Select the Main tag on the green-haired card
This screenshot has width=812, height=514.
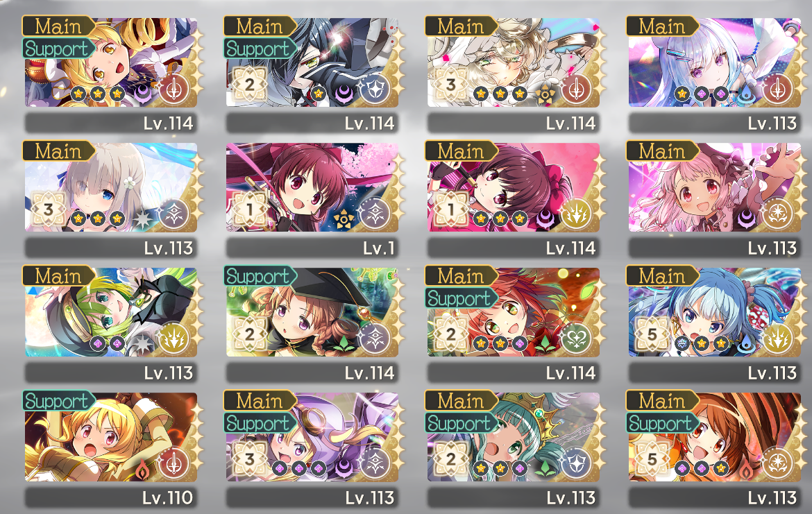click(58, 276)
